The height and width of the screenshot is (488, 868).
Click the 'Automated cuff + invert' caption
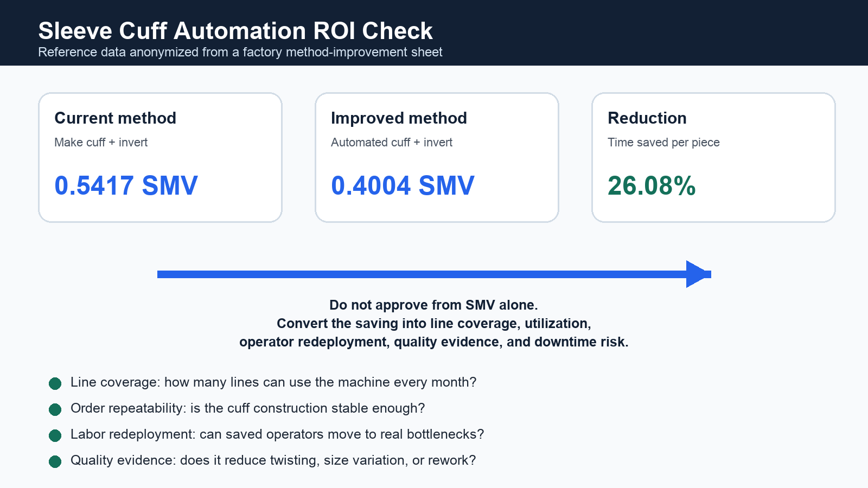(x=392, y=142)
